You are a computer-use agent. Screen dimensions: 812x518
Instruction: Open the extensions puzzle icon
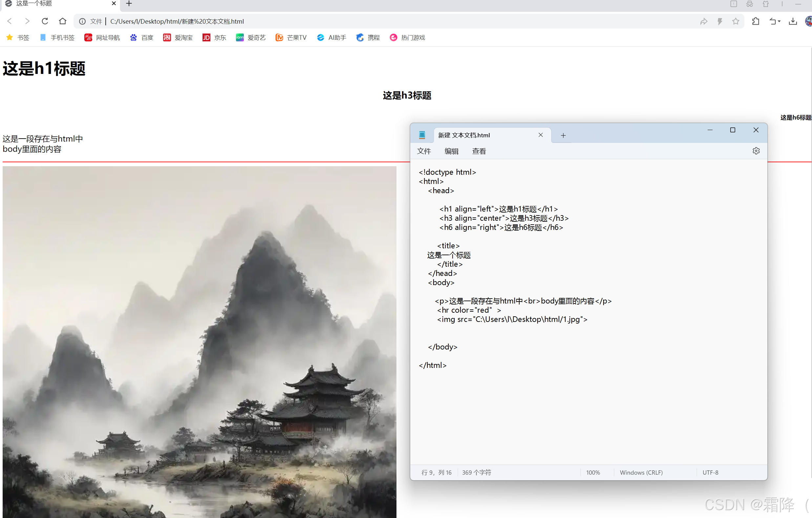pos(755,22)
